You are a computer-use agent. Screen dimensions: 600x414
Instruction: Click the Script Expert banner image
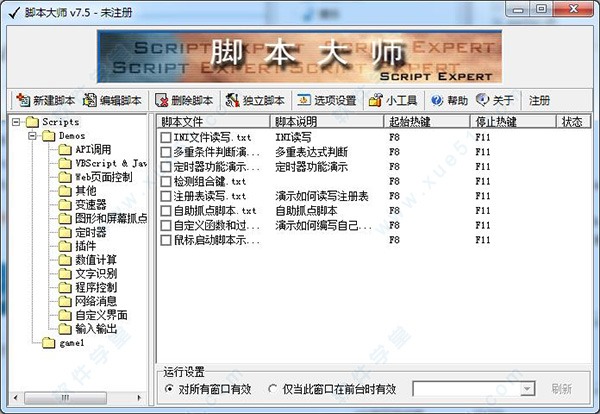click(300, 57)
